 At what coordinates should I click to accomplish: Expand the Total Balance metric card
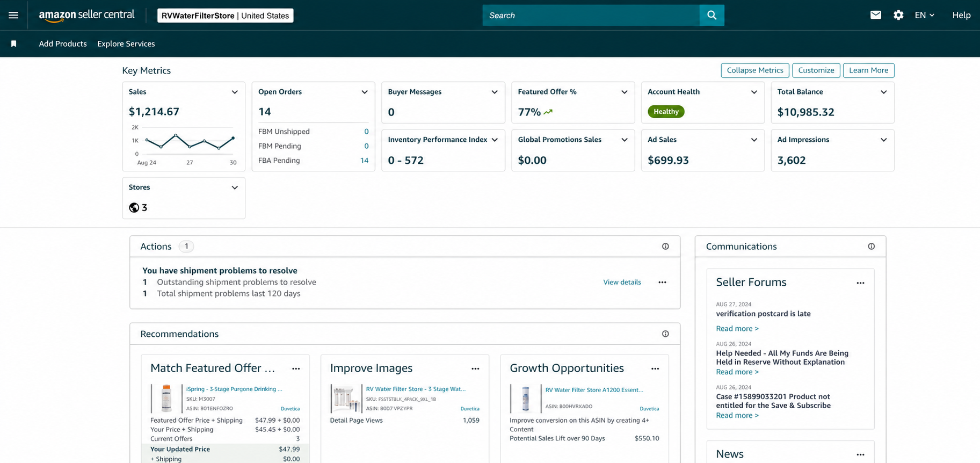point(884,92)
